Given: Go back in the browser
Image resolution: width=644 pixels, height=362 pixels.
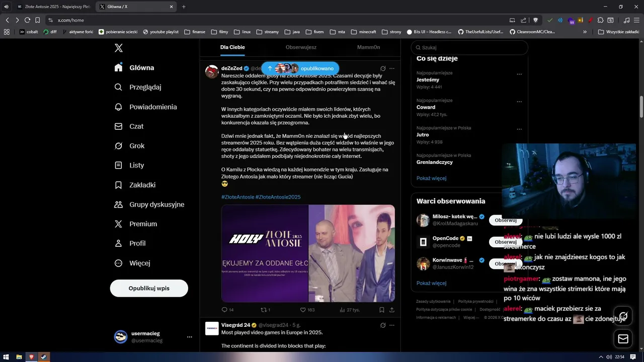Looking at the screenshot, I should coord(7,20).
